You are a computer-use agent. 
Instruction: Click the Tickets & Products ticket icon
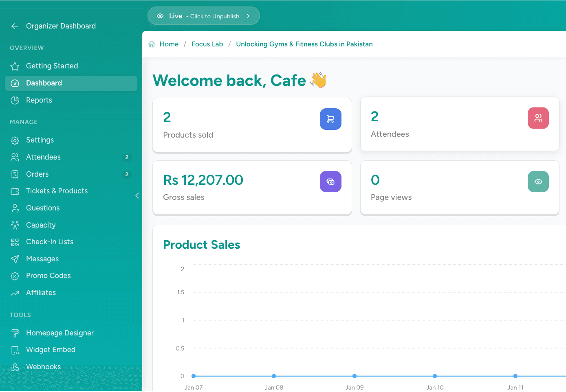pos(15,191)
